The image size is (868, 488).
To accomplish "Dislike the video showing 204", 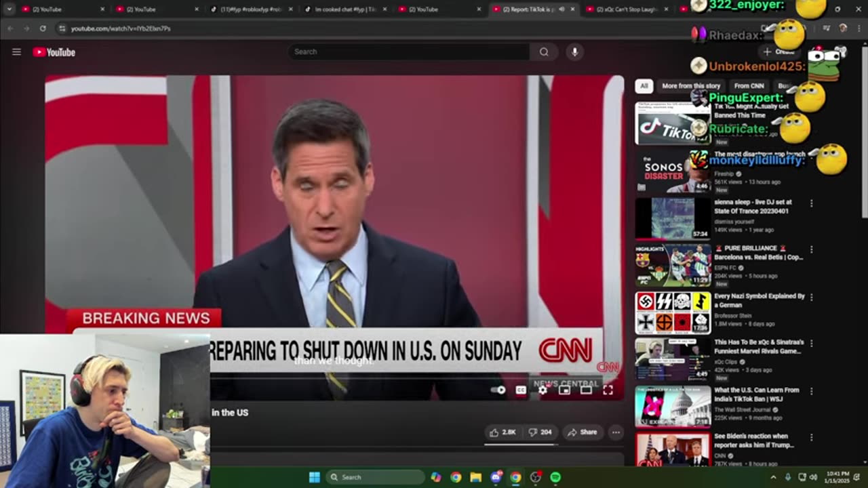I will click(540, 432).
